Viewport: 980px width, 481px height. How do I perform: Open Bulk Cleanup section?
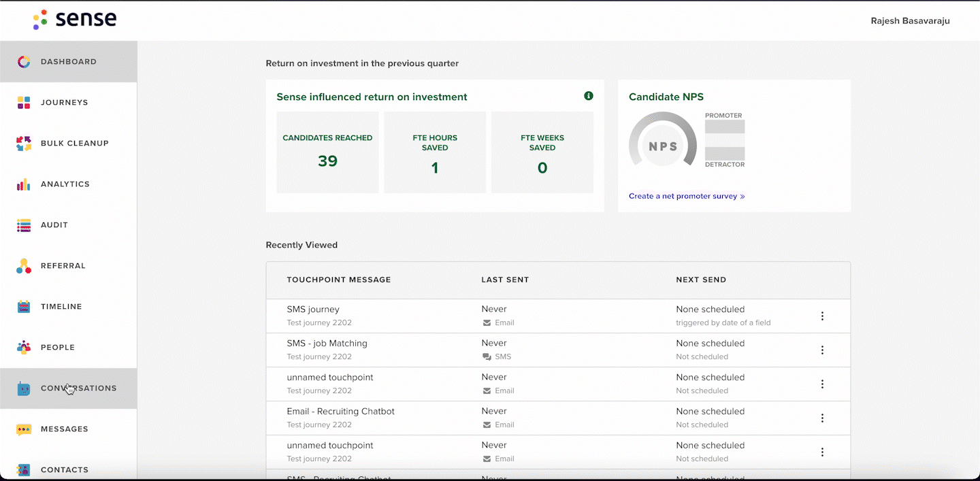(x=68, y=144)
